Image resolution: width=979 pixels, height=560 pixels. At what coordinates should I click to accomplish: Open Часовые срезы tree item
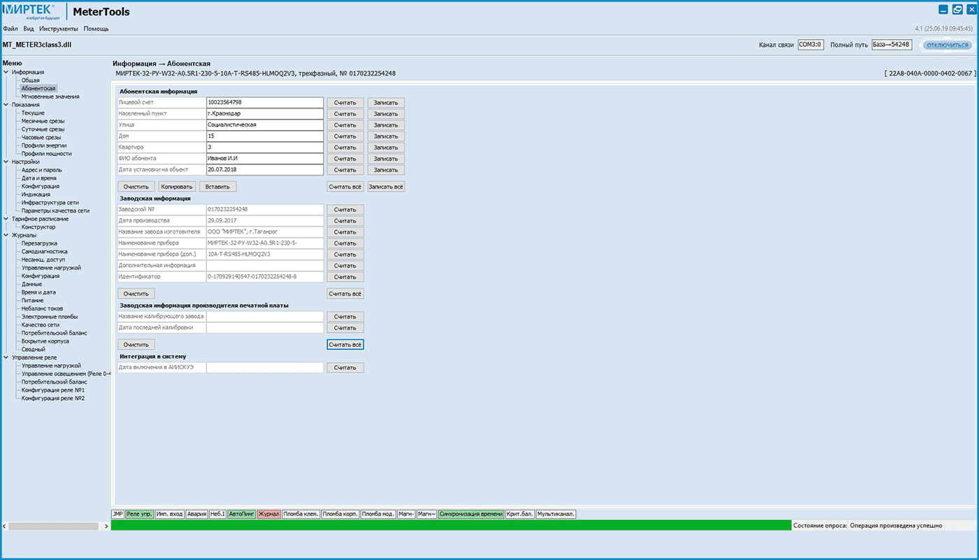[41, 138]
